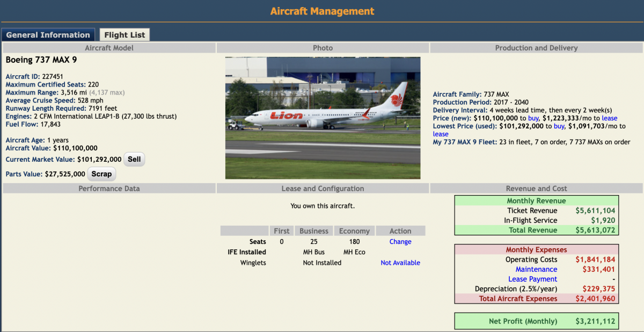Screen dimensions: 644x332
Task: Click the Revenue and Cost header
Action: coord(536,189)
